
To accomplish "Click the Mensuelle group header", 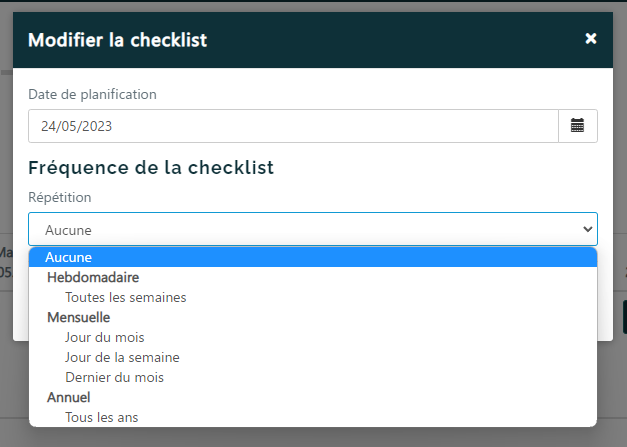I will [79, 317].
